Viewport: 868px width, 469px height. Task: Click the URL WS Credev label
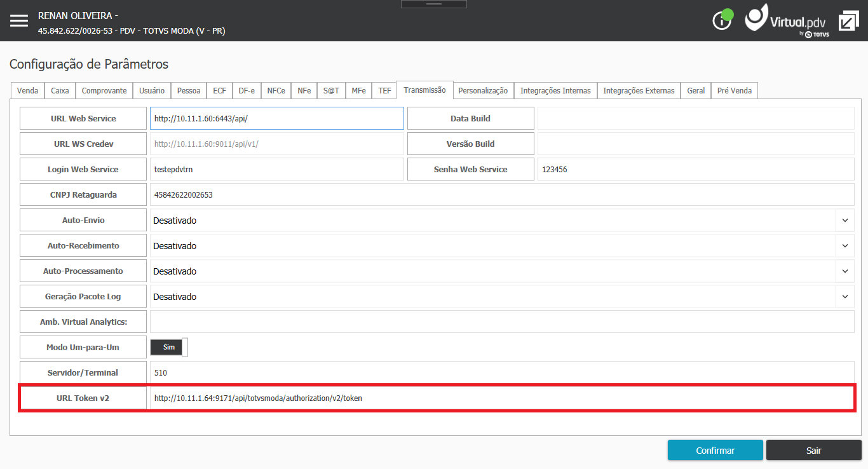[x=83, y=144]
